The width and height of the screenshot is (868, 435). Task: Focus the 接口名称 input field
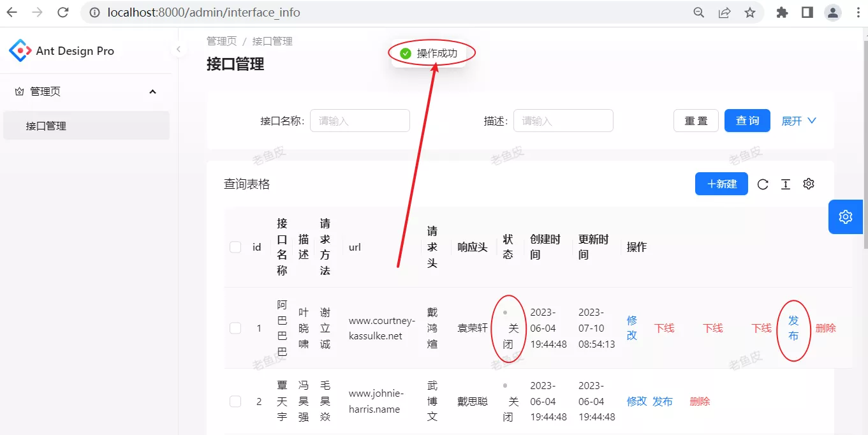coord(360,121)
